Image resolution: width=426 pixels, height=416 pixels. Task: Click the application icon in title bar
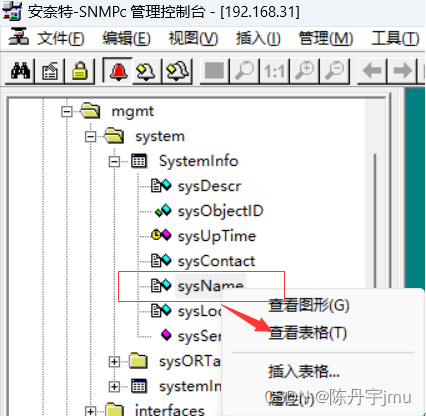12,11
